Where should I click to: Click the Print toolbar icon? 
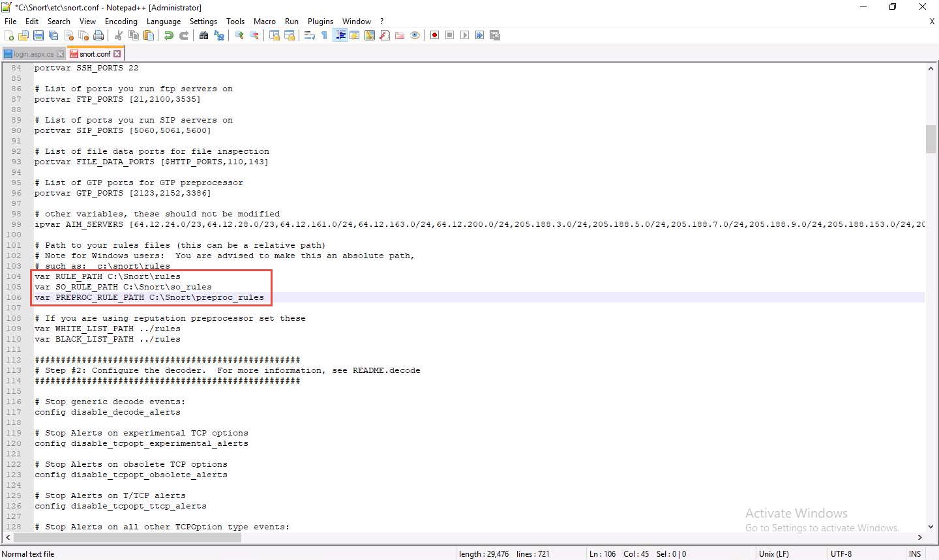click(98, 35)
